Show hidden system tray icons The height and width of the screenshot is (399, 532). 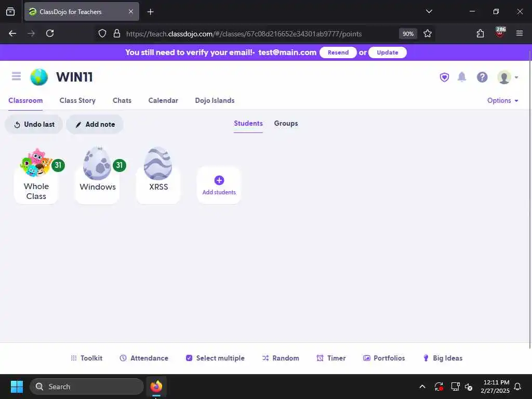[x=422, y=387]
